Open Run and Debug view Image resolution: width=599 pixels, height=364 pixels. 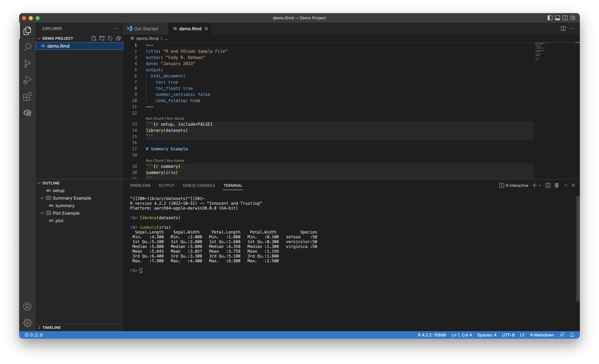click(x=27, y=80)
